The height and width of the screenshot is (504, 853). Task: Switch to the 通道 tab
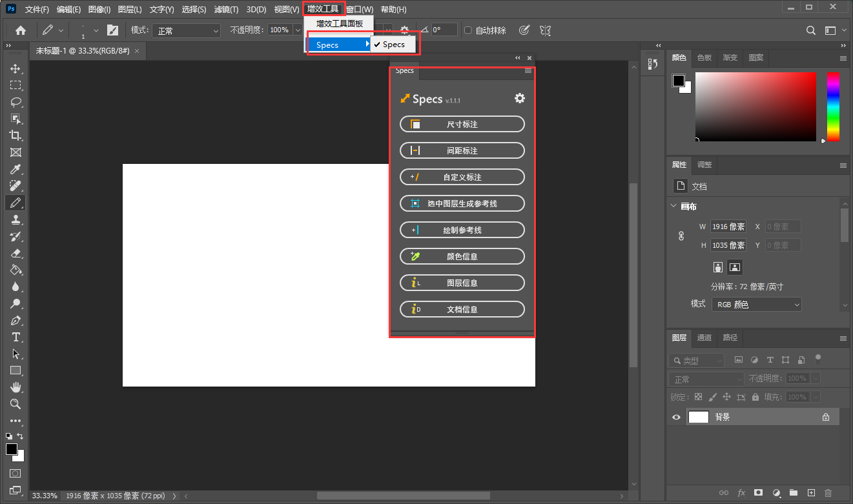[704, 338]
